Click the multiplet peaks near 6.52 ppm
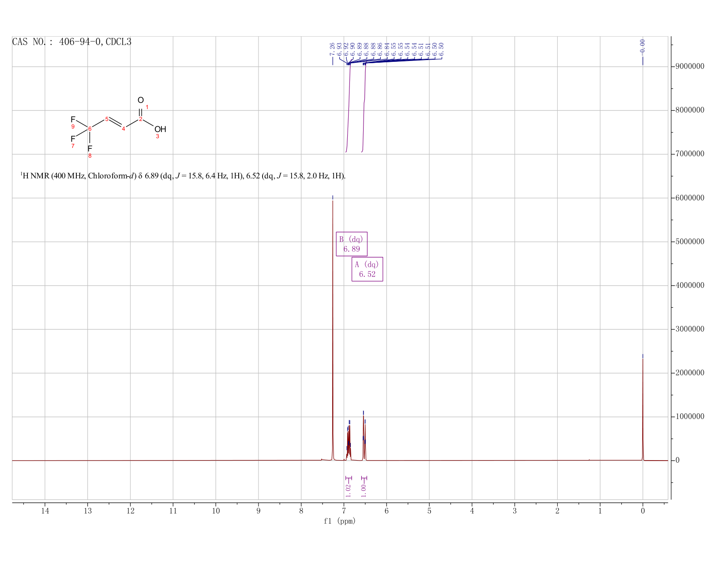The height and width of the screenshot is (563, 728). pyautogui.click(x=364, y=437)
